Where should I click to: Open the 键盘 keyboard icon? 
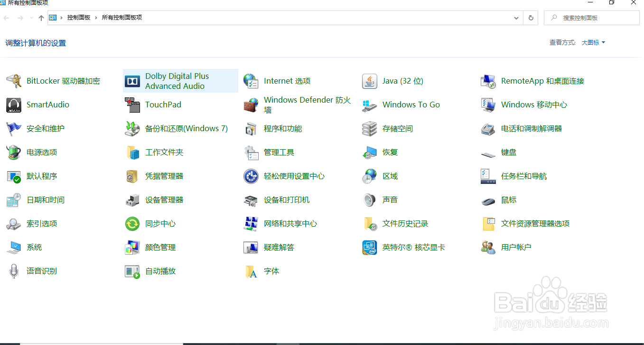pyautogui.click(x=488, y=154)
